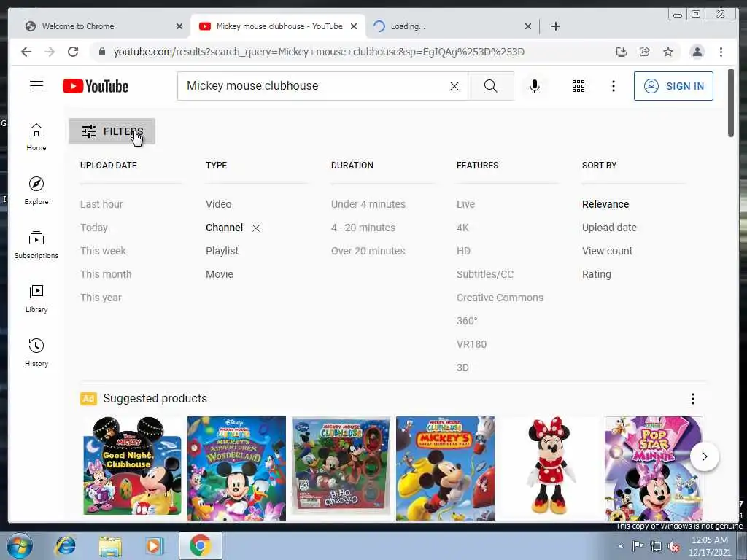Click the share page icon in address bar
747x560 pixels.
[x=645, y=52]
